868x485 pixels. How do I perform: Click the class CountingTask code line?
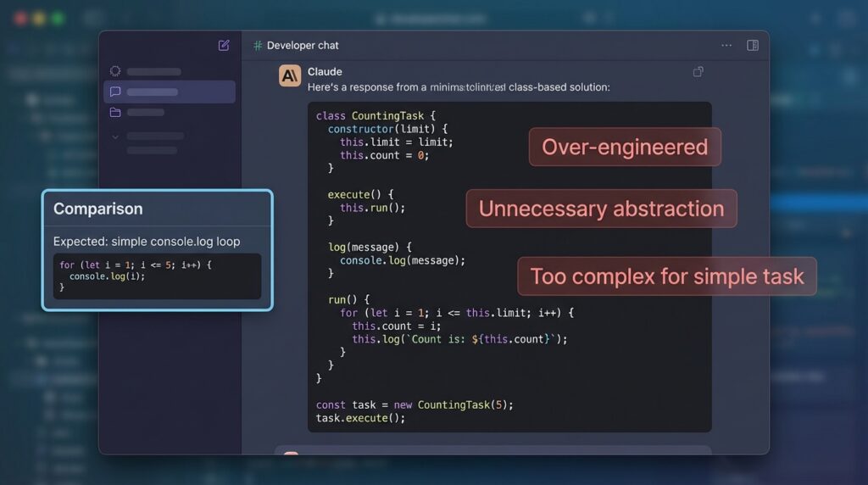click(x=376, y=115)
